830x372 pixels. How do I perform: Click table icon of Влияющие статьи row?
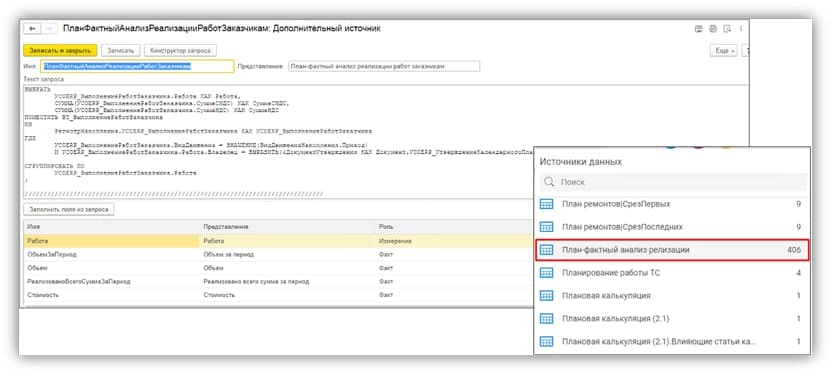click(546, 342)
